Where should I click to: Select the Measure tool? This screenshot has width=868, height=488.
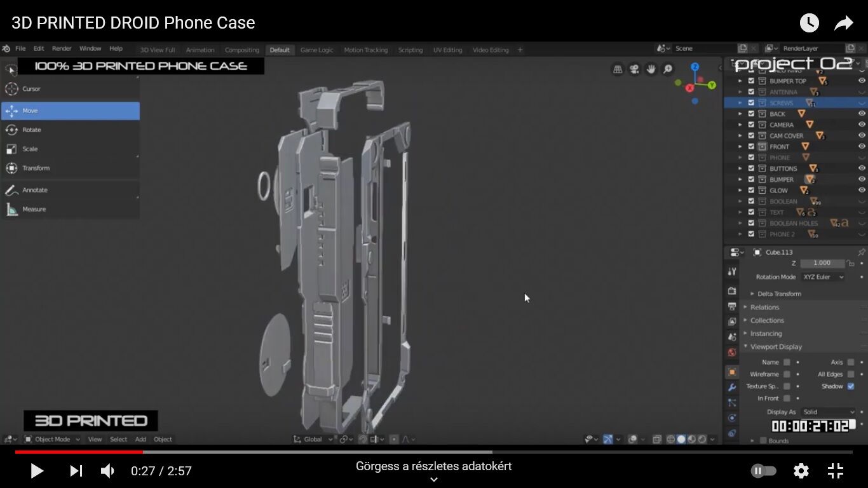70,209
